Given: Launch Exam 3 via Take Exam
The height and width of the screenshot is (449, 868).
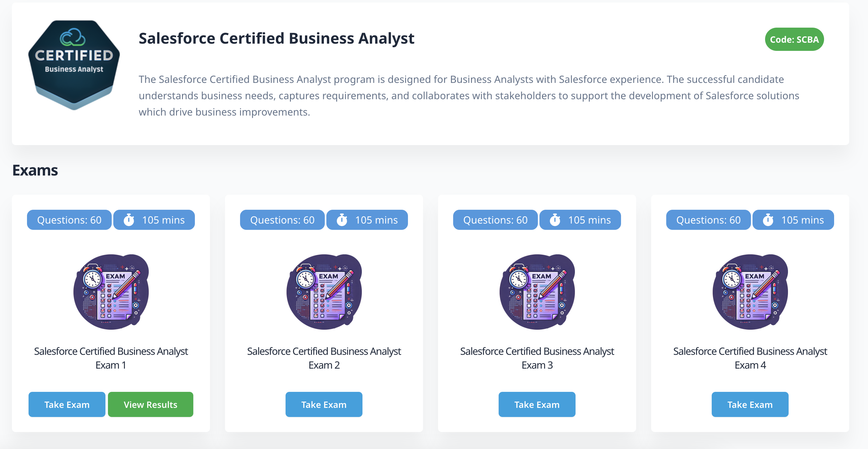Looking at the screenshot, I should (x=537, y=404).
